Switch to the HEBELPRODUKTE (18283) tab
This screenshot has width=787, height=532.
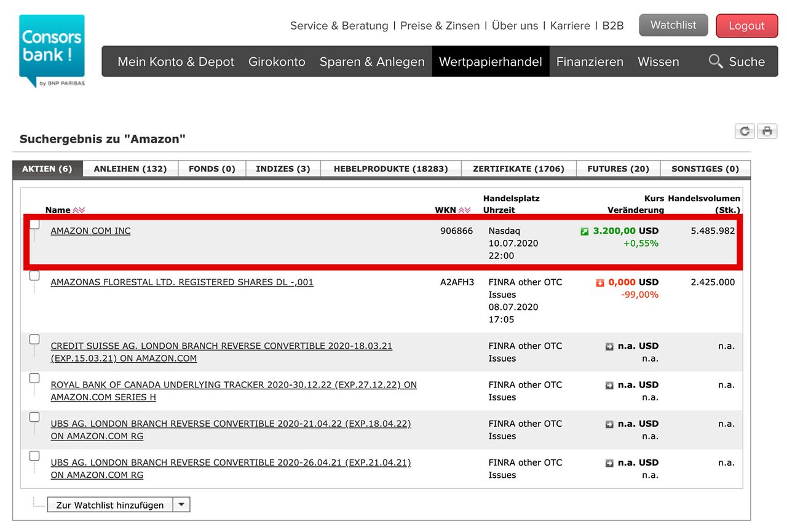coord(390,169)
